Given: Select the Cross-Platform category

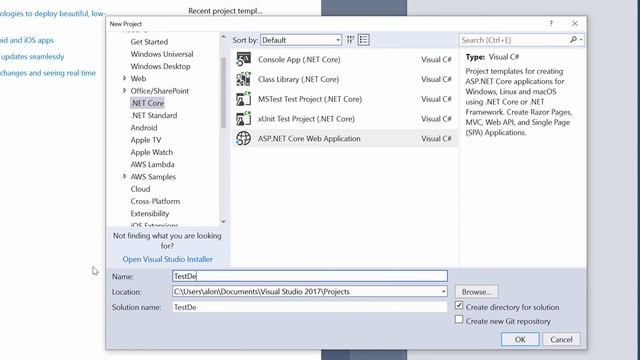Looking at the screenshot, I should [155, 201].
